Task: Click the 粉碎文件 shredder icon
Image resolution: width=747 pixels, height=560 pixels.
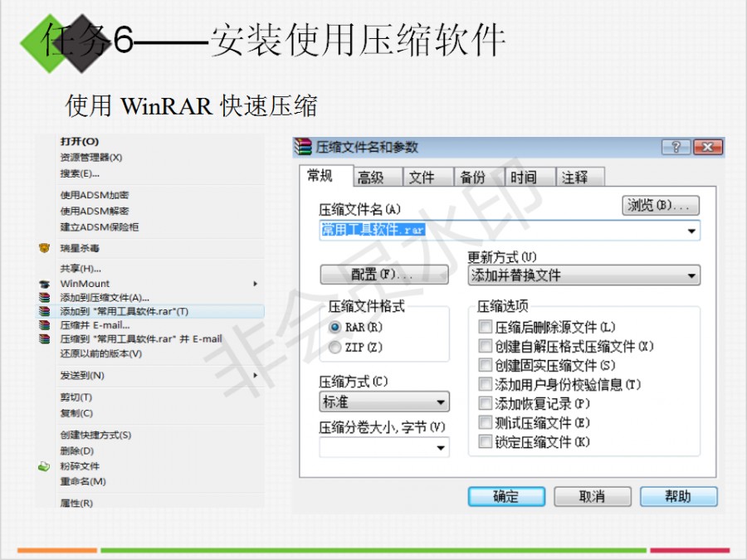Action: 44,466
